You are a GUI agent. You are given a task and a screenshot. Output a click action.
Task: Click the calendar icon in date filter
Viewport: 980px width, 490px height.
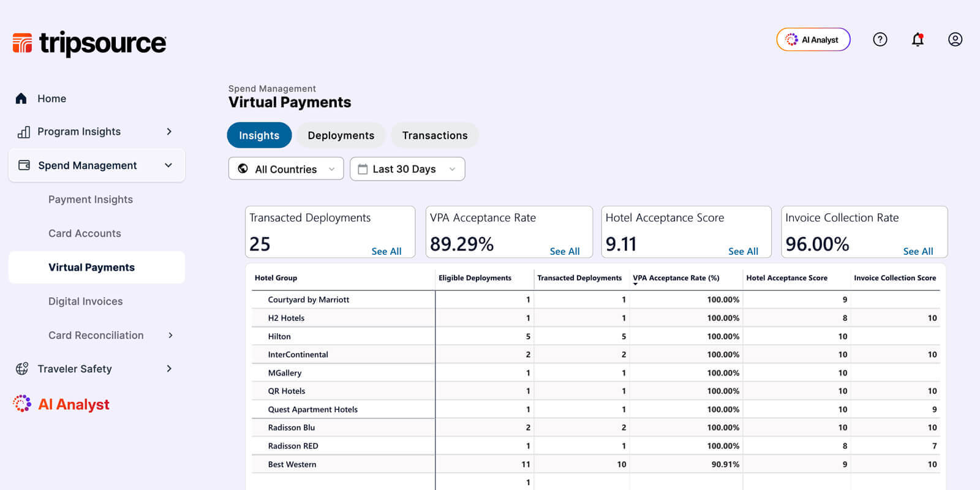point(363,169)
